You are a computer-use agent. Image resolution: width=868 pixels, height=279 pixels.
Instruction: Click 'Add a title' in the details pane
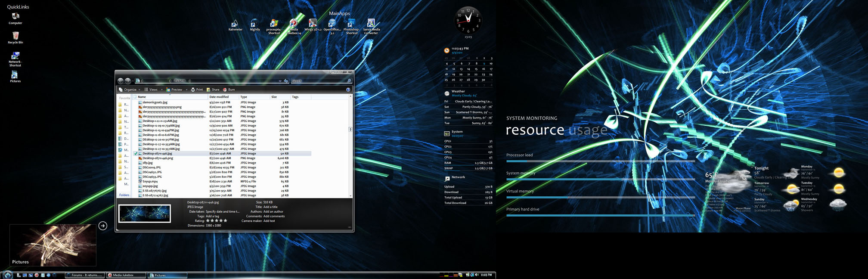coord(270,207)
